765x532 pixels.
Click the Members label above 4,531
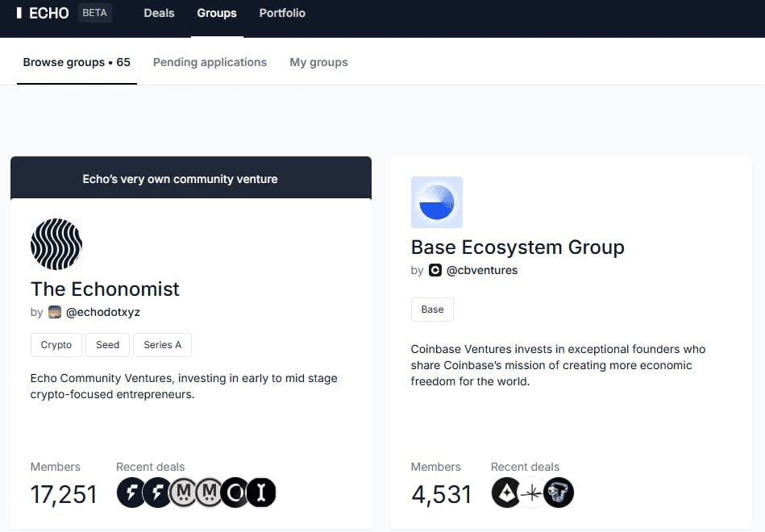(x=435, y=467)
